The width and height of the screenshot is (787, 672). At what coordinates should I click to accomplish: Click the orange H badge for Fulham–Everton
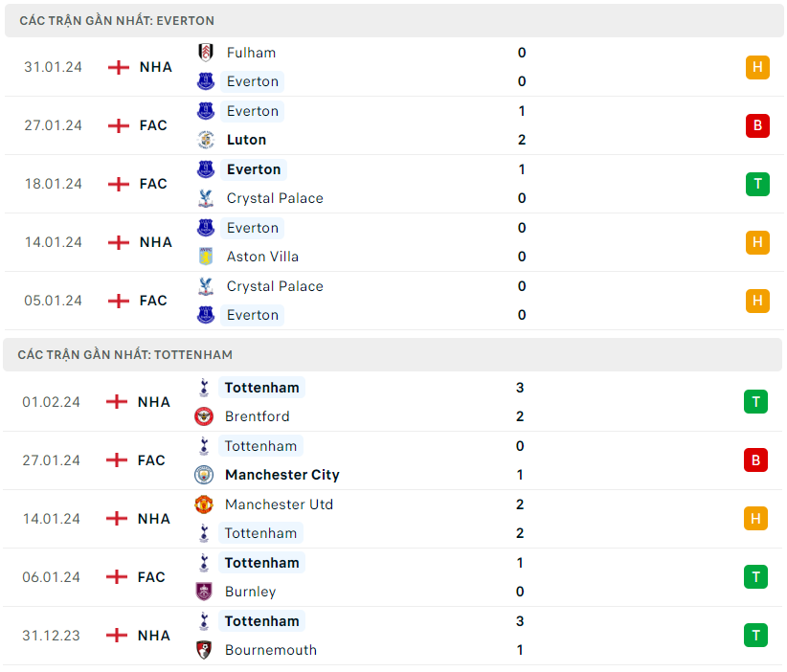click(x=757, y=67)
